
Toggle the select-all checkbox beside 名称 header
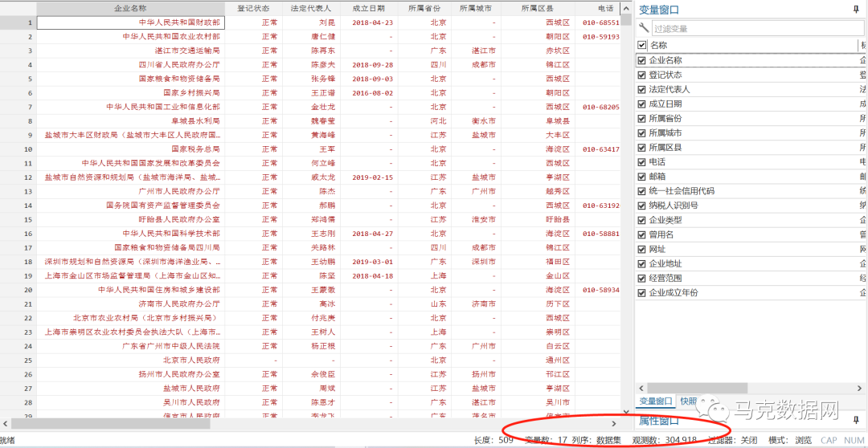(x=642, y=45)
